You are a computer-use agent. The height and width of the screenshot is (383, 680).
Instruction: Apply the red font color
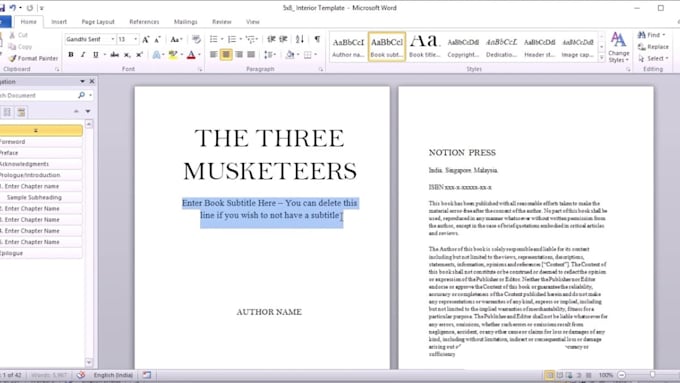[x=191, y=55]
